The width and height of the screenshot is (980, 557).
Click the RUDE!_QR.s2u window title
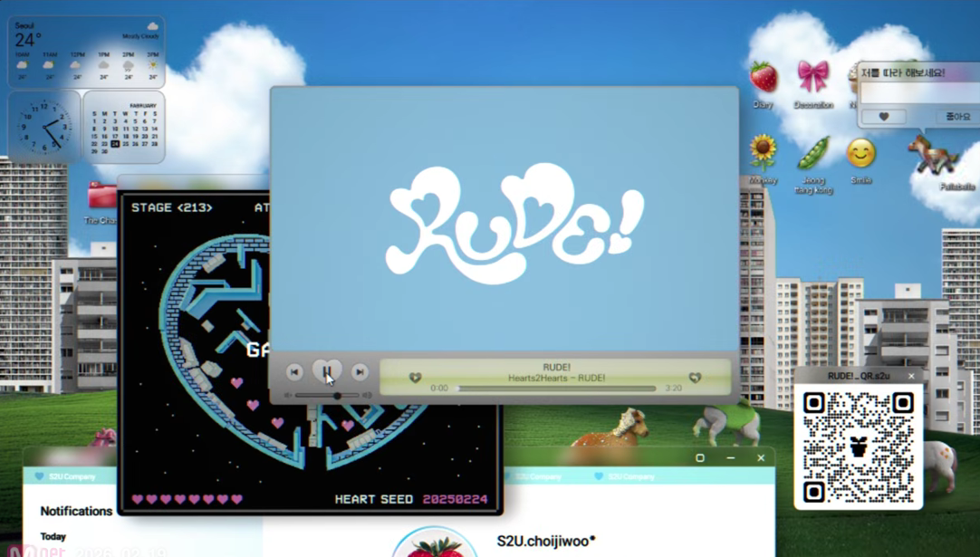tap(858, 376)
